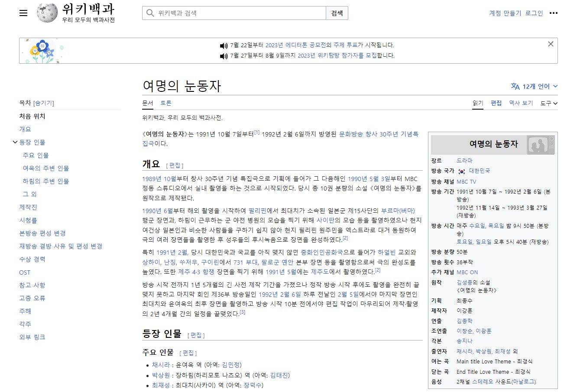Open the 대한민국 link in infobox

click(480, 171)
